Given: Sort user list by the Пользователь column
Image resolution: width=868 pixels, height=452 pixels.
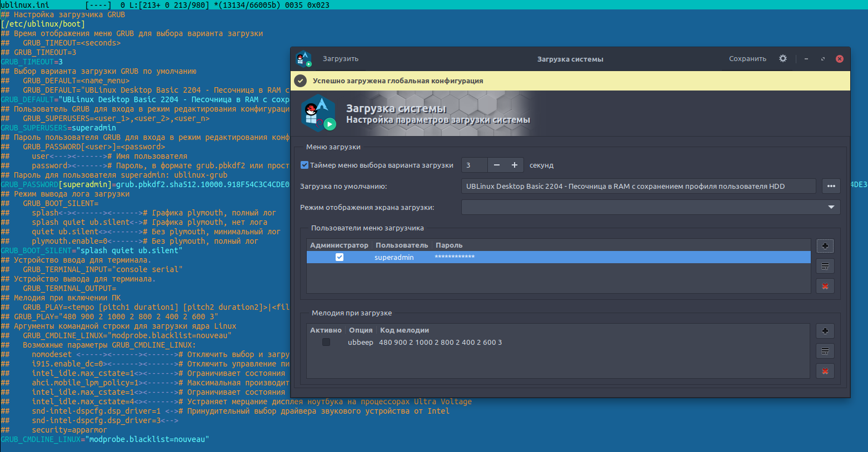Looking at the screenshot, I should click(401, 245).
